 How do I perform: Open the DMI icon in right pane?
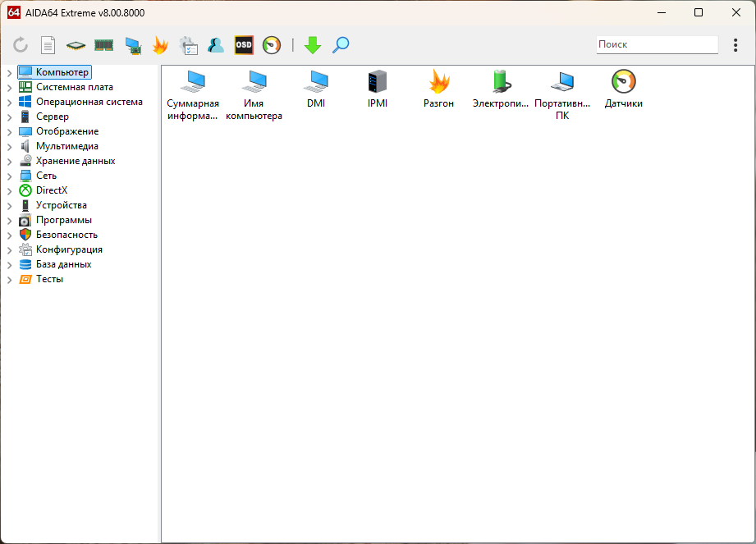(x=316, y=89)
